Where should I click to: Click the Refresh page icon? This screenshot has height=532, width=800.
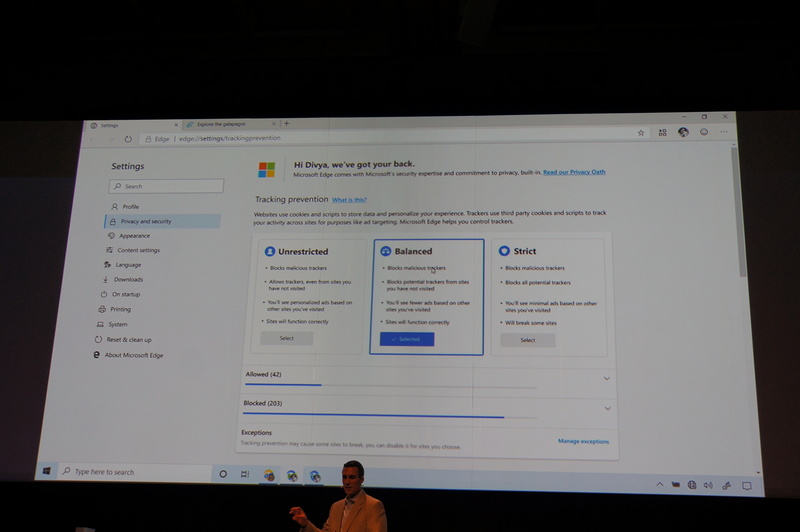(128, 139)
